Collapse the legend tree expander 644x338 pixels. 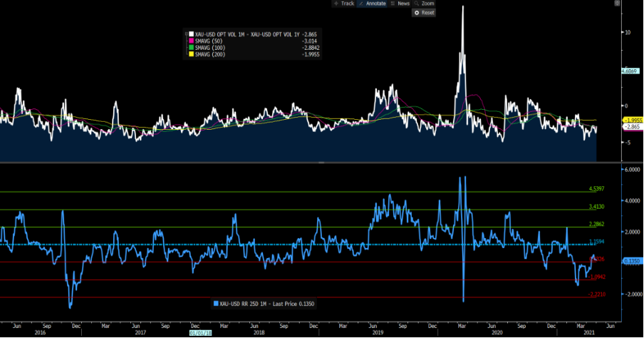[x=186, y=34]
